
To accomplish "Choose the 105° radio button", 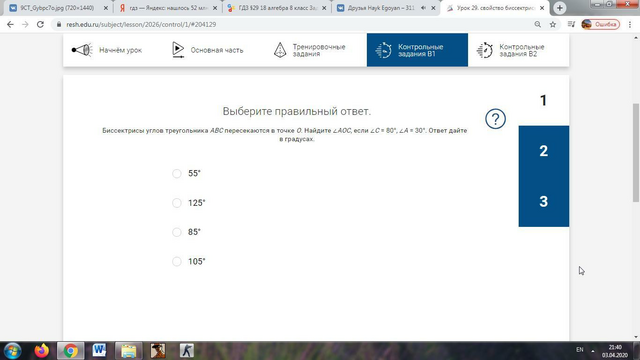I will [176, 262].
